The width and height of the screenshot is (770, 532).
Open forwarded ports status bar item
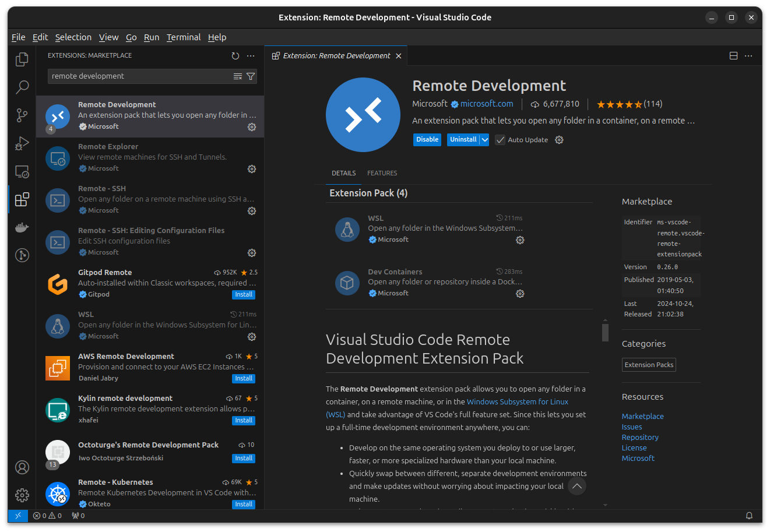coord(78,516)
